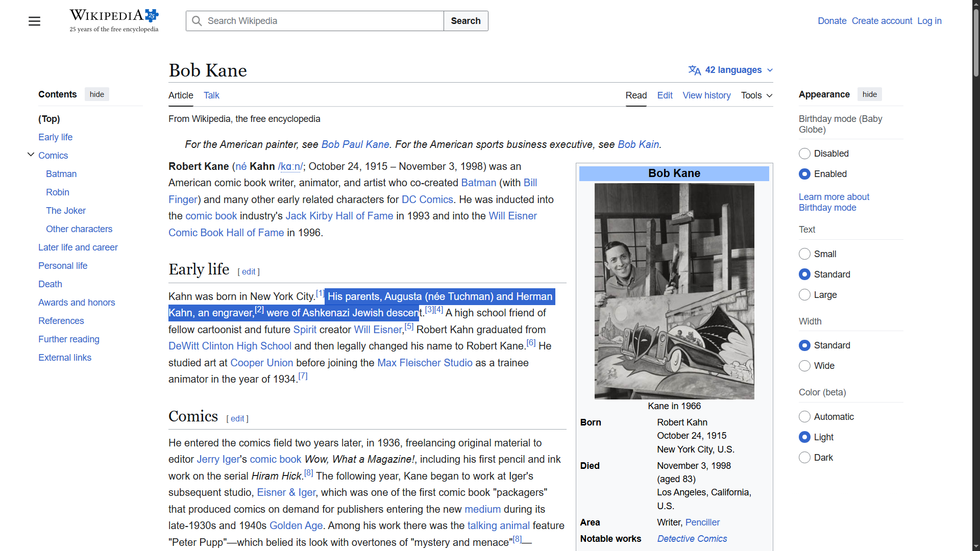
Task: Hide the Contents sidebar
Action: [96, 94]
